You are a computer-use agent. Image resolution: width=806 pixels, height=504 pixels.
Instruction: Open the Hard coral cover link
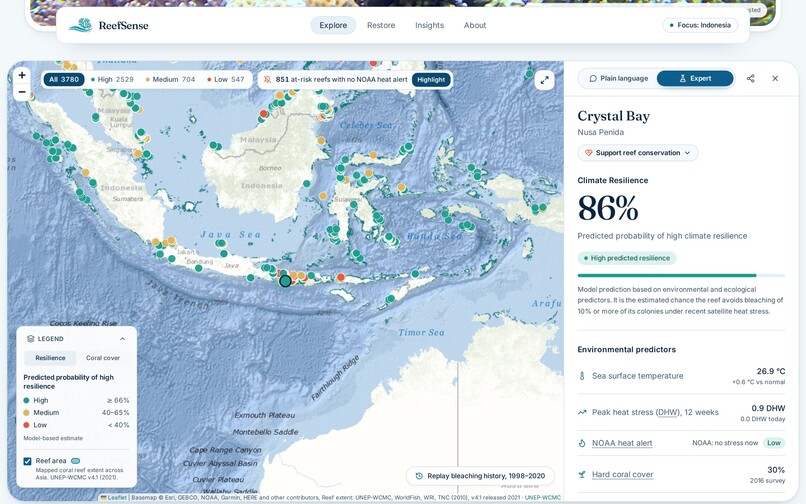(622, 474)
